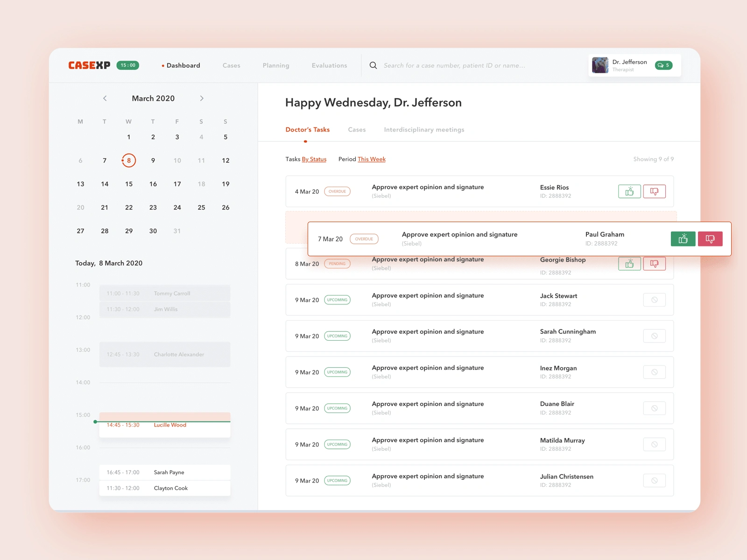Go to previous month in calendar
This screenshot has width=747, height=560.
coord(105,98)
